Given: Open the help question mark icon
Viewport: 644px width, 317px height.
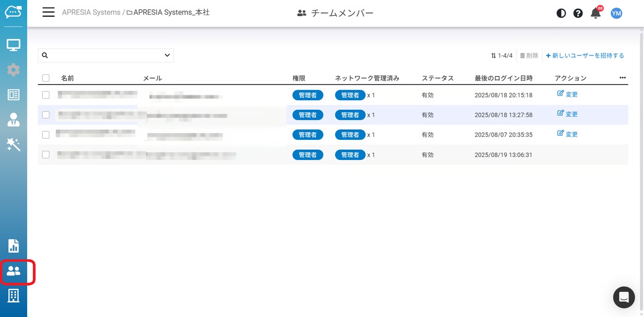Looking at the screenshot, I should coord(578,13).
